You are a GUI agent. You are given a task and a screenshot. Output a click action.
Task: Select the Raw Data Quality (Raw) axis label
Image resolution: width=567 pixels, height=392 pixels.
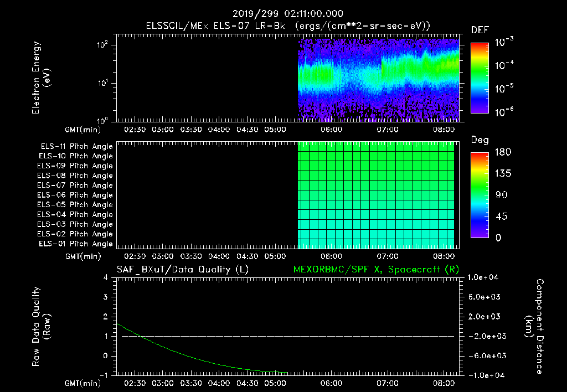(x=41, y=327)
